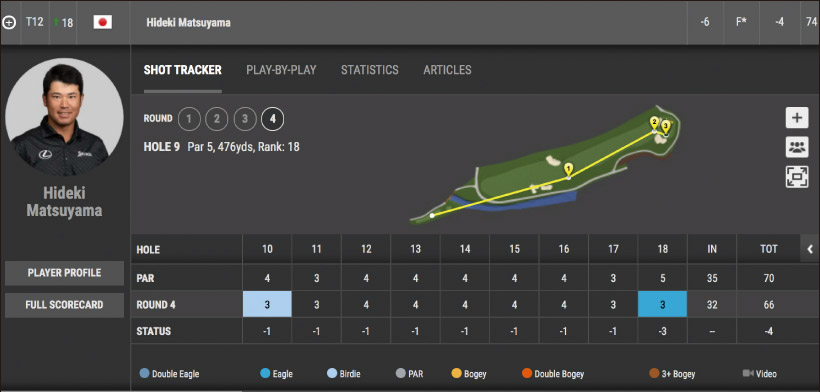Screen dimensions: 820x392
Task: Switch to the Play-by-Play tab
Action: point(281,70)
